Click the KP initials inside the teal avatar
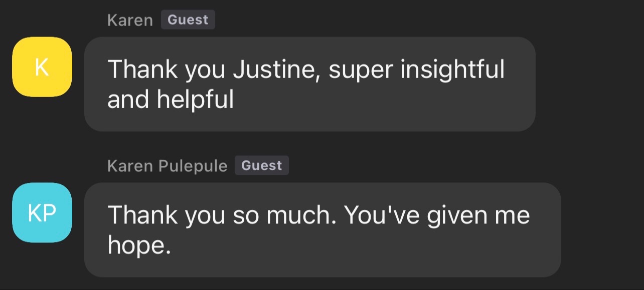Viewport: 644px width, 290px height. (x=42, y=213)
